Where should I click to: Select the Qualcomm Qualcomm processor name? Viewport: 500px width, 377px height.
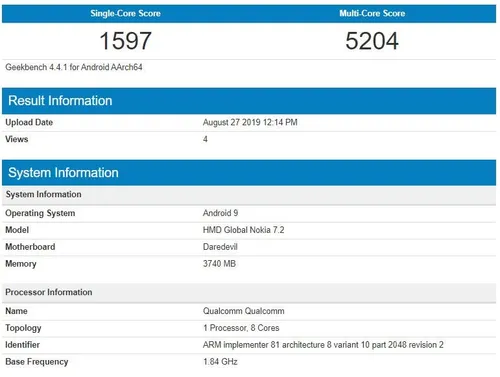(243, 311)
